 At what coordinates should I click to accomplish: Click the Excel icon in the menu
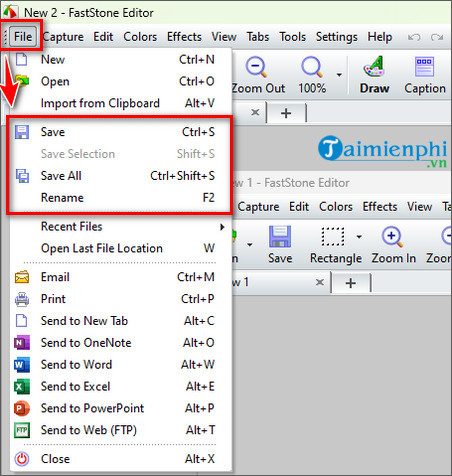point(22,387)
